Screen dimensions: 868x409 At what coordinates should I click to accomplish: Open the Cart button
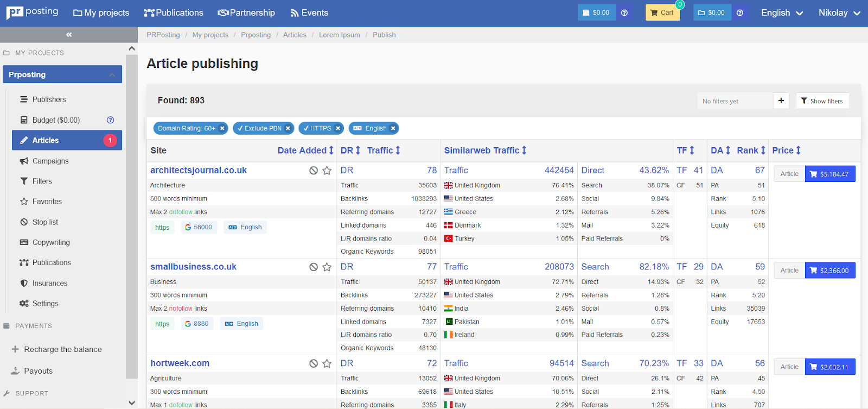[662, 12]
